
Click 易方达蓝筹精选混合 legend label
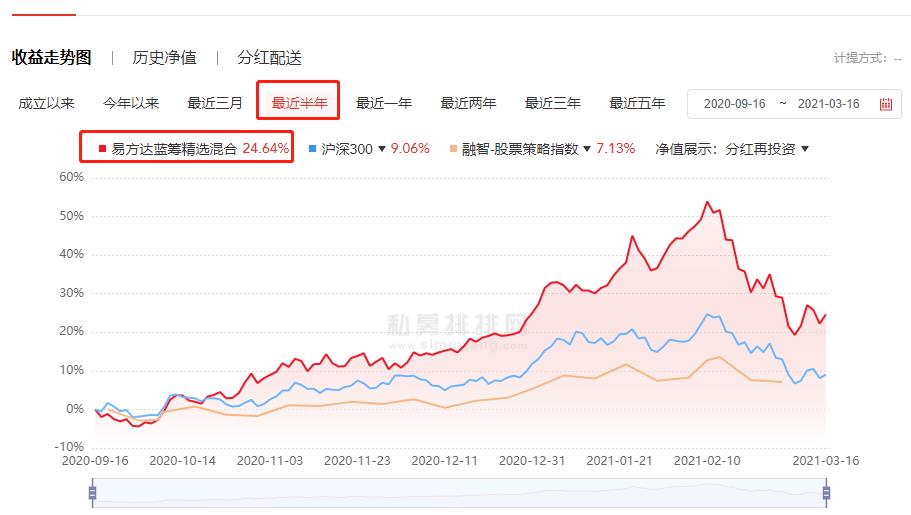[174, 149]
